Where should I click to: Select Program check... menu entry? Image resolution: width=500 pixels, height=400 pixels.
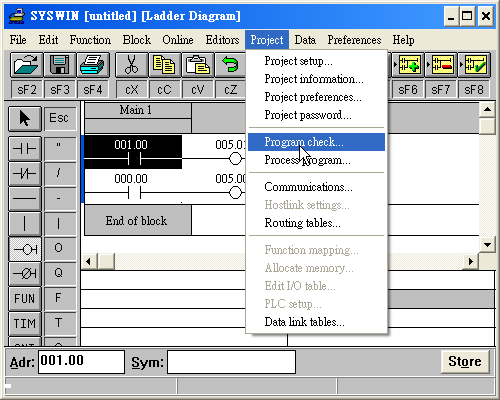tap(316, 142)
